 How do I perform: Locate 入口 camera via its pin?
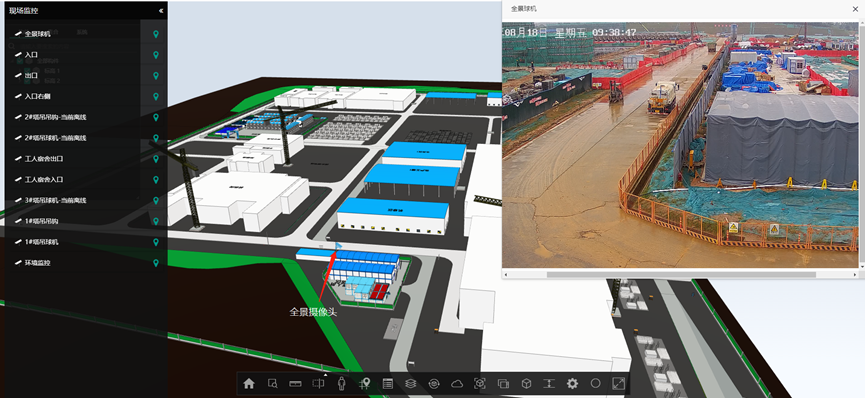pos(156,55)
